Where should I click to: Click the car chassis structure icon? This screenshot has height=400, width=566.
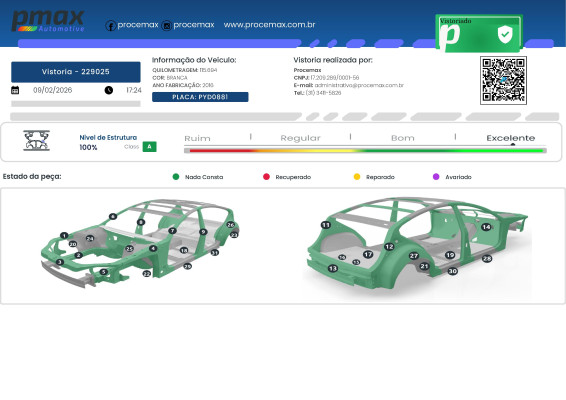[x=36, y=140]
